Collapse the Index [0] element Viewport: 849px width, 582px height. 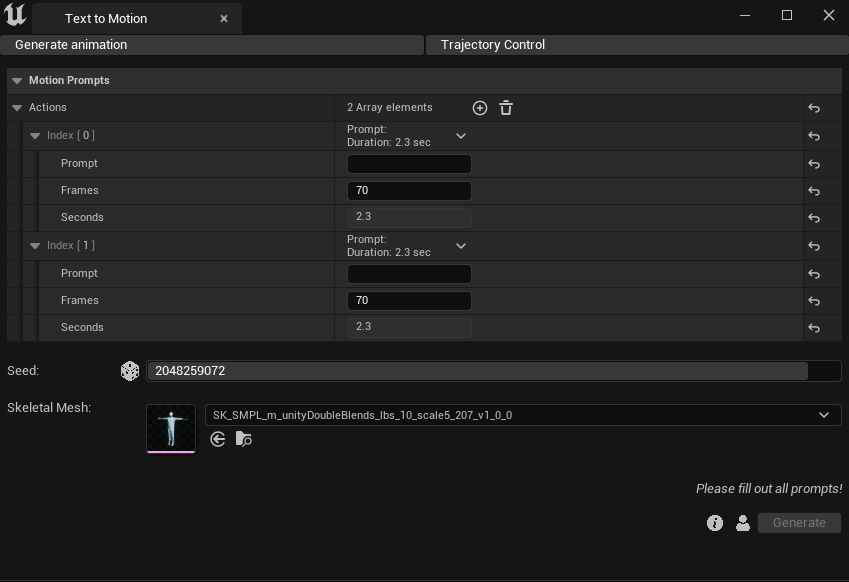pyautogui.click(x=35, y=136)
